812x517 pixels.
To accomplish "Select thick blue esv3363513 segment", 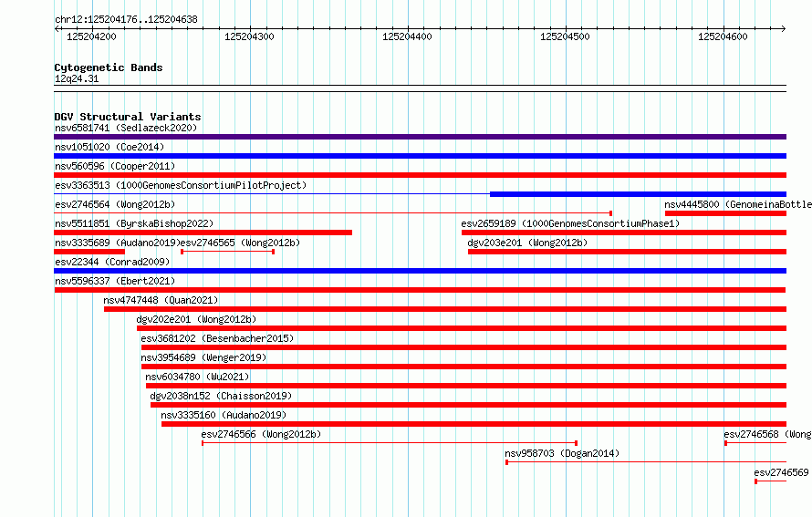I will 638,194.
